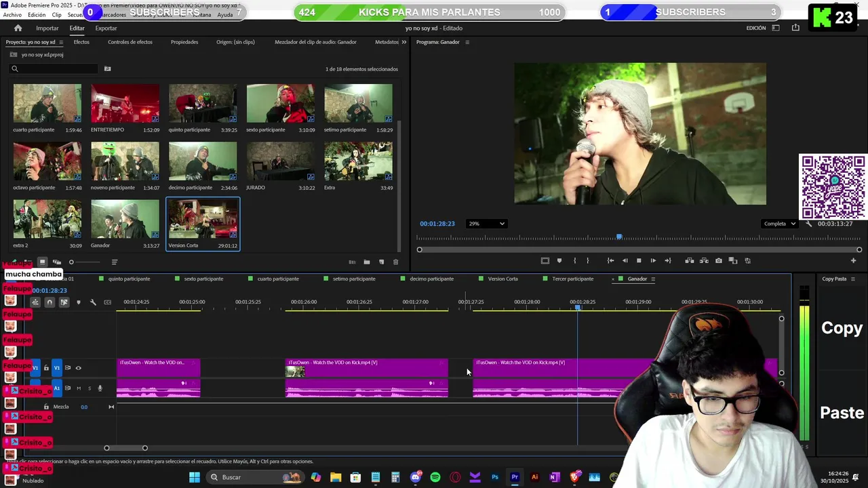Open Program monitor panel menu
This screenshot has width=868, height=488.
tap(467, 42)
